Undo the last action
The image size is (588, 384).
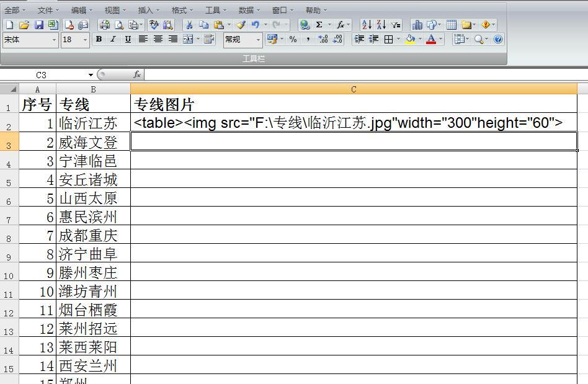(256, 25)
